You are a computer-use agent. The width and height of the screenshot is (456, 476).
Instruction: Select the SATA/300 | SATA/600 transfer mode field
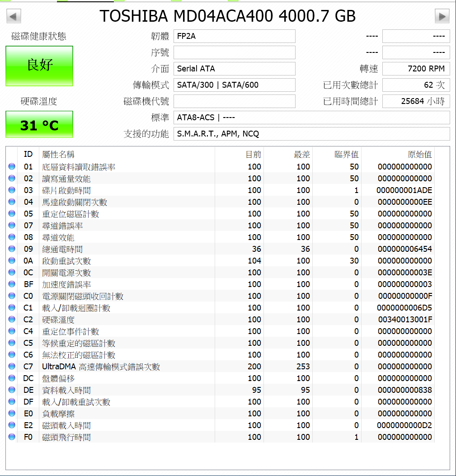[x=235, y=85]
